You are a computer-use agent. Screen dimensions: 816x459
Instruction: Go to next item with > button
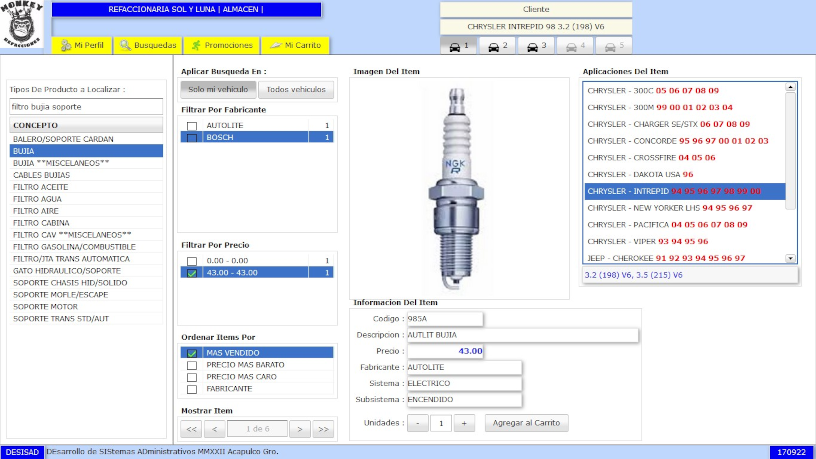tap(300, 429)
